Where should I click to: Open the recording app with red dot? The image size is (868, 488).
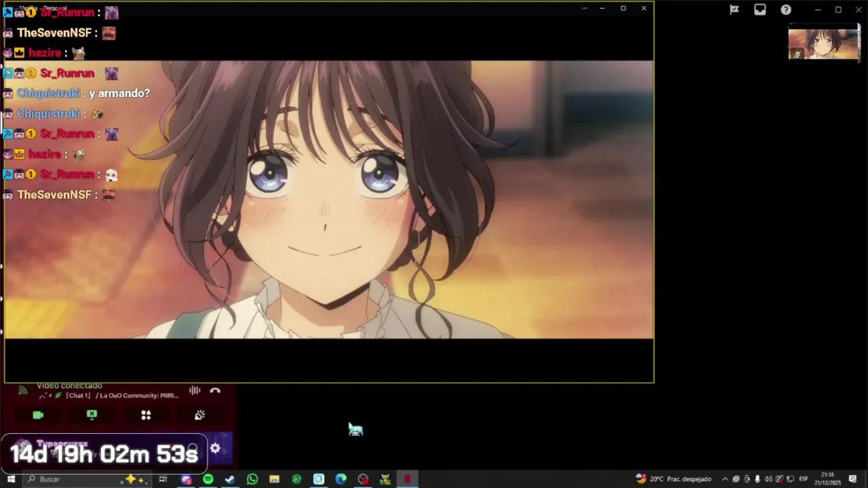[x=363, y=479]
